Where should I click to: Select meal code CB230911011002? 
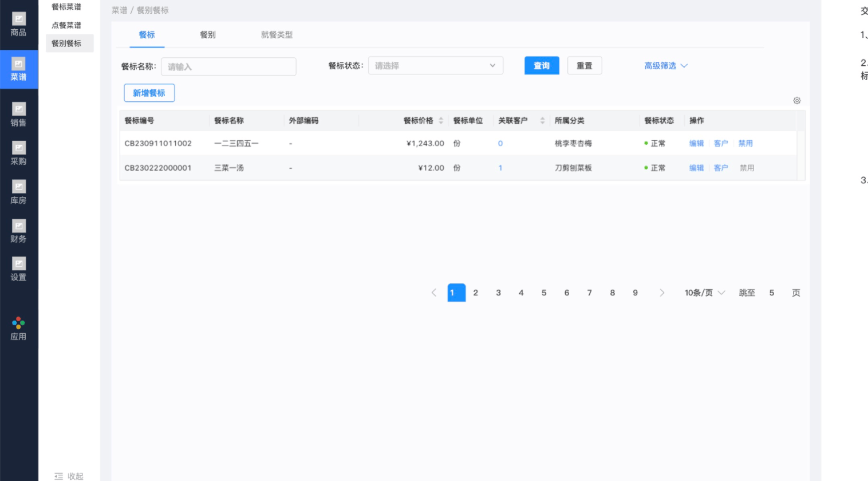click(x=158, y=144)
